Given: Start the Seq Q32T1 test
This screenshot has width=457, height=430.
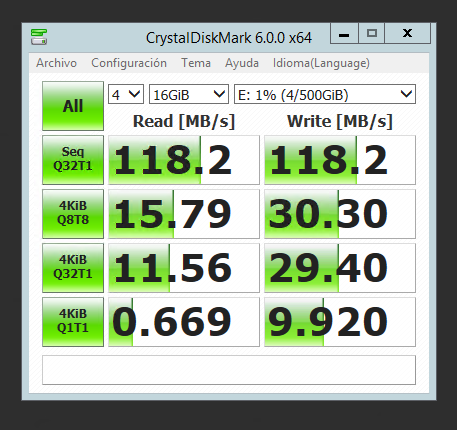Looking at the screenshot, I should click(x=73, y=160).
